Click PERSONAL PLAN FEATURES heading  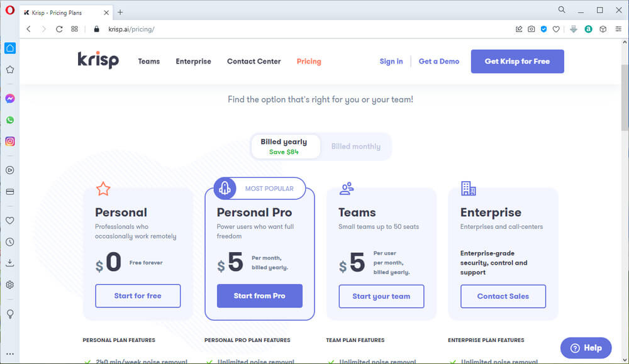[119, 340]
